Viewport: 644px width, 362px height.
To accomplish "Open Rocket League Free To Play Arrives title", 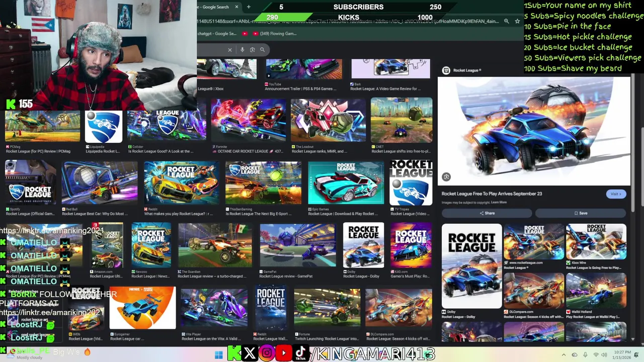I will click(x=492, y=194).
